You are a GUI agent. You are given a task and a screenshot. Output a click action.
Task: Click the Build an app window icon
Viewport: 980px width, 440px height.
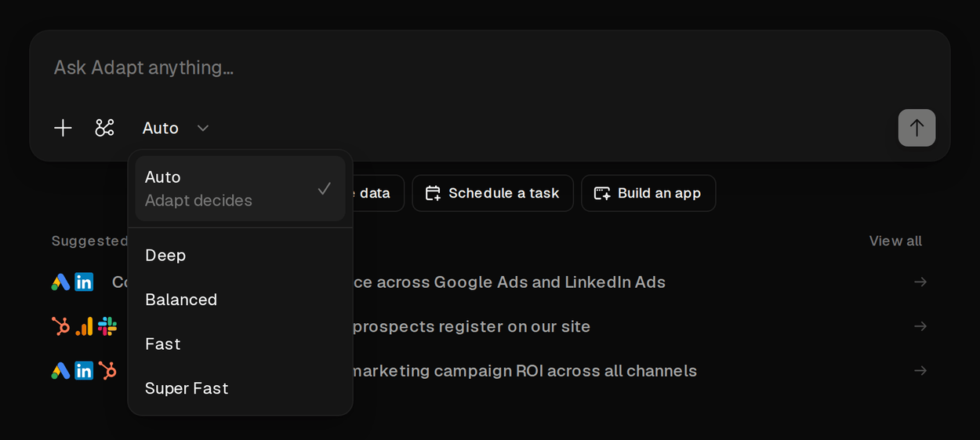pos(602,193)
